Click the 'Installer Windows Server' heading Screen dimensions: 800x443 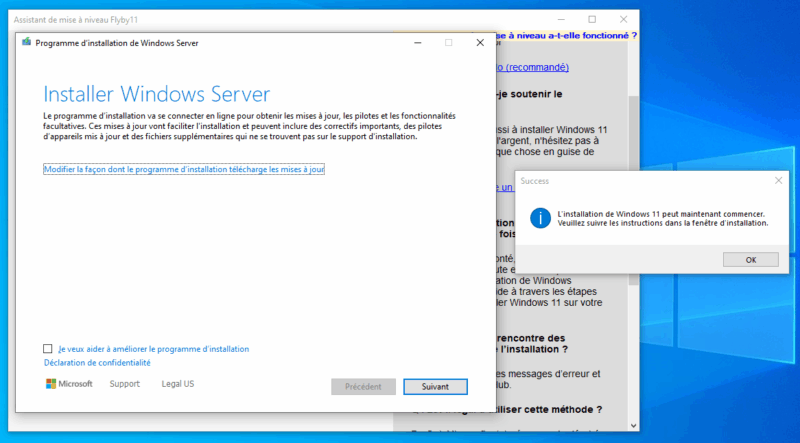[x=157, y=94]
